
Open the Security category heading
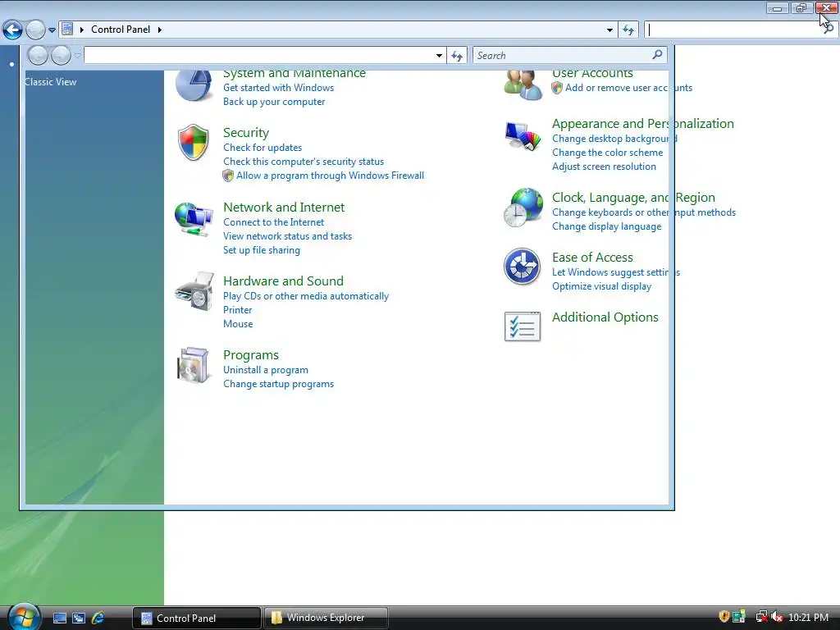(x=246, y=132)
